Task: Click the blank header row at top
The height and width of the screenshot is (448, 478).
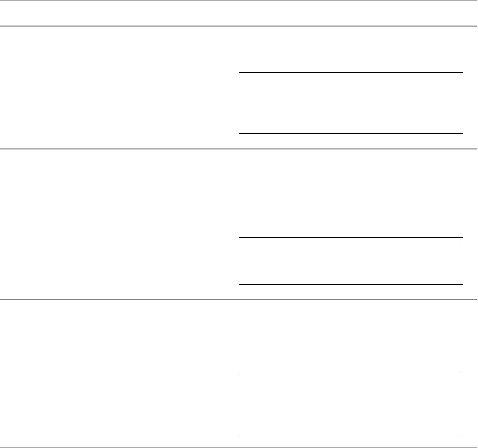Action: tap(238, 13)
